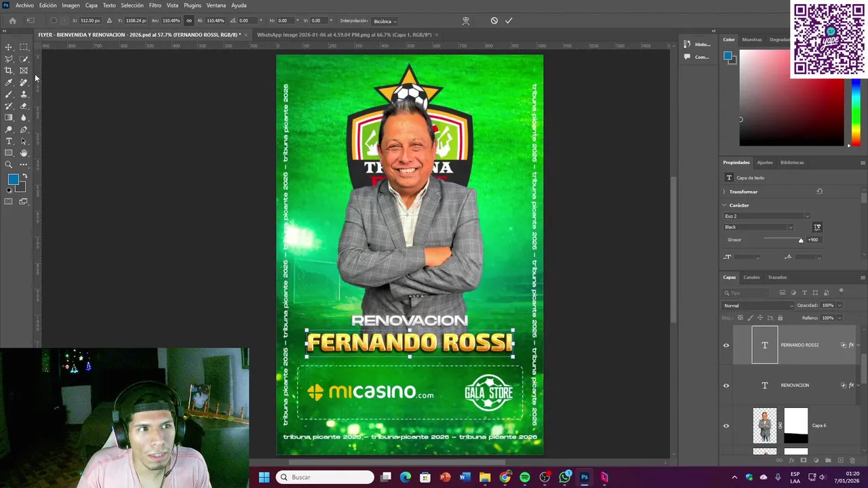868x488 pixels.
Task: Open the Capa menu
Action: (91, 5)
